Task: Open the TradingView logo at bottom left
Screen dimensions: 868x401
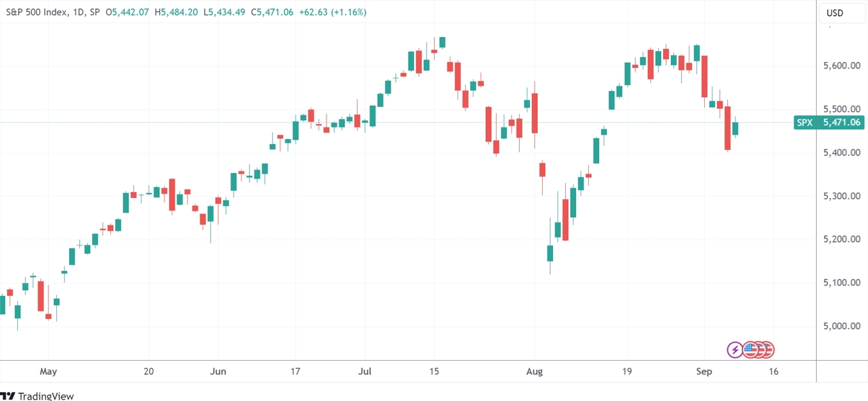Action: 37,396
